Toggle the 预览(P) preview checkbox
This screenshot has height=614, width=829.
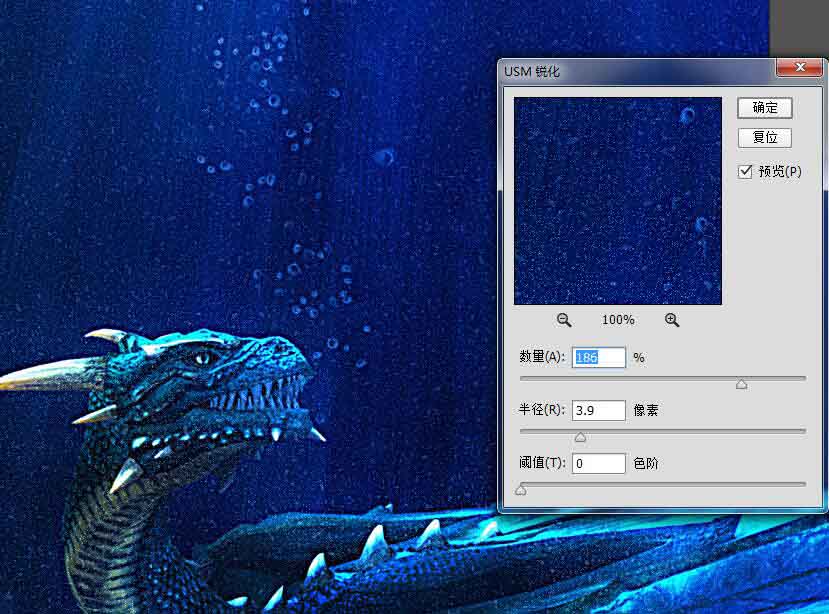tap(745, 171)
